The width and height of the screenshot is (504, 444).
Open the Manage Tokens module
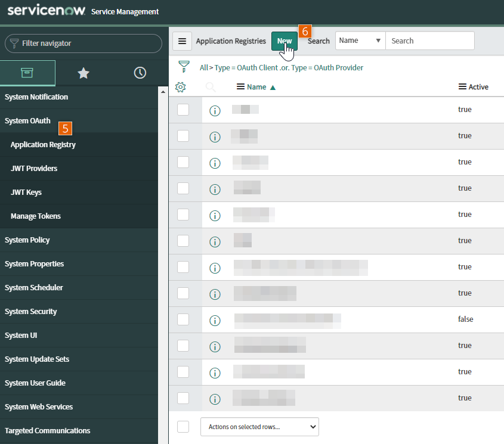pyautogui.click(x=36, y=216)
